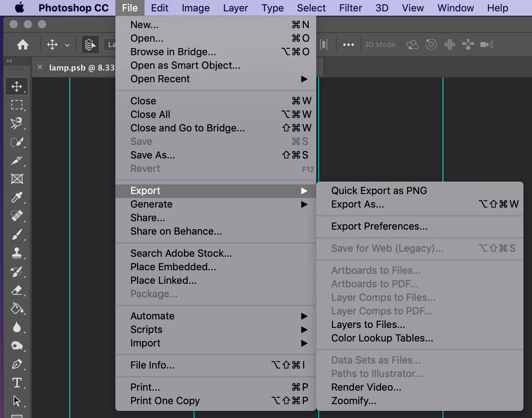The height and width of the screenshot is (418, 532).
Task: Select the Pen tool
Action: point(17,364)
